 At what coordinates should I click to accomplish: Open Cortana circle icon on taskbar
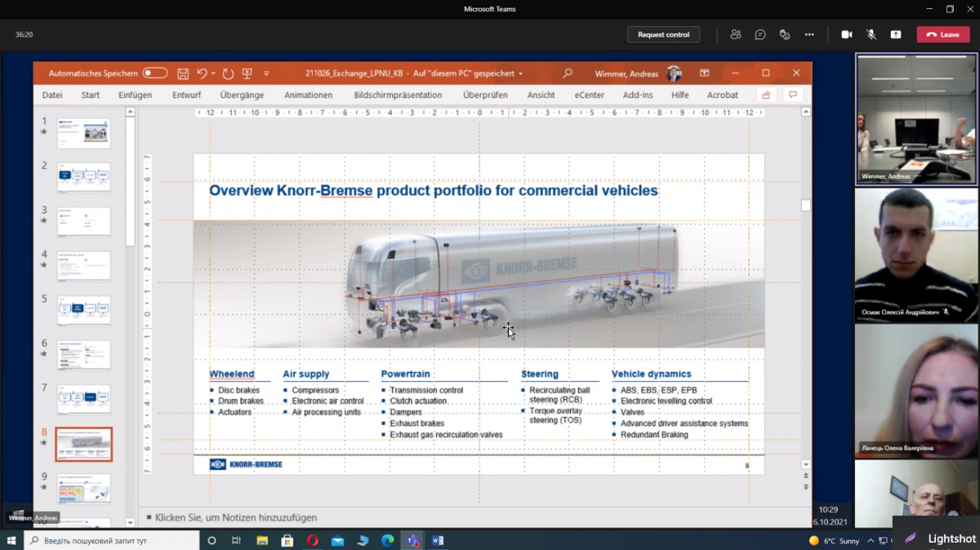click(212, 540)
